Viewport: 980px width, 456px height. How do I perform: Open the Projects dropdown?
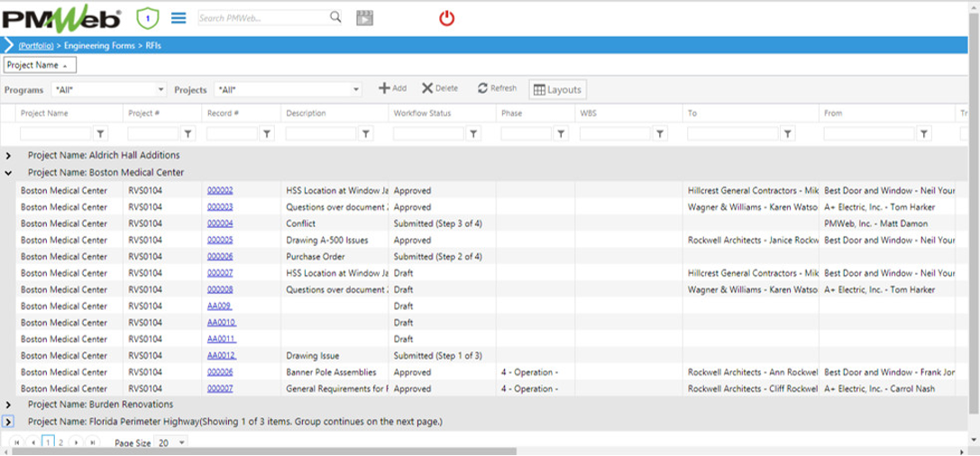[x=289, y=89]
